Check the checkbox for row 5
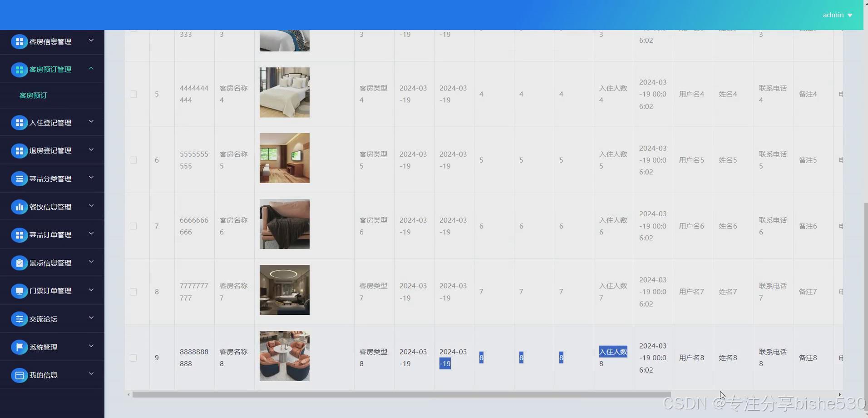The height and width of the screenshot is (418, 868). pos(133,94)
